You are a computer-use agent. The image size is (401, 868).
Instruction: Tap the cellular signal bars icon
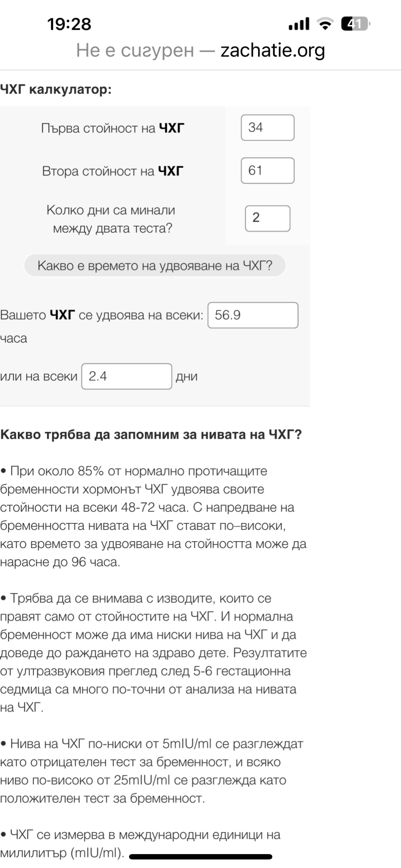299,24
